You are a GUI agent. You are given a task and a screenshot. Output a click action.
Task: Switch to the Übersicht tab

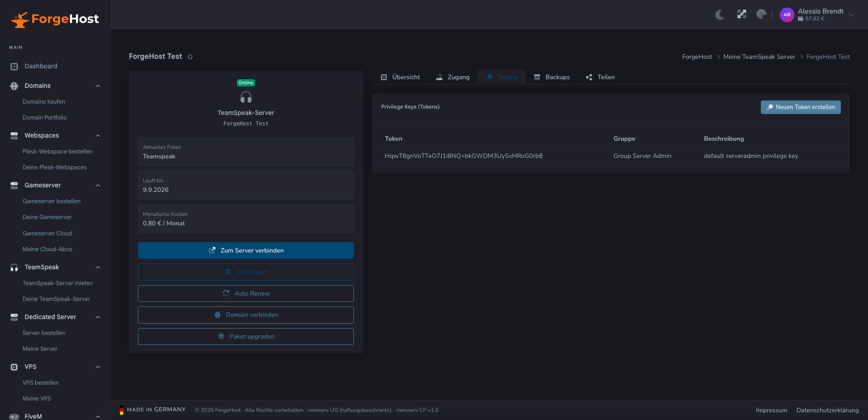pos(400,77)
